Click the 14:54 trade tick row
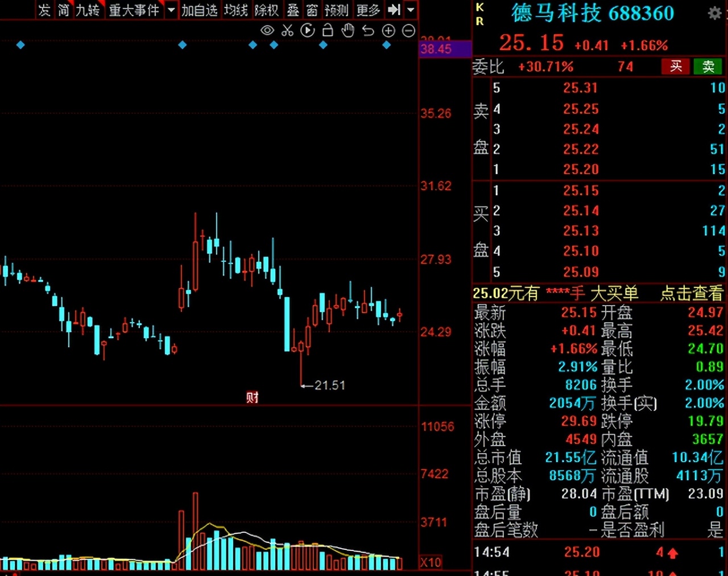The width and height of the screenshot is (728, 576). tap(599, 552)
